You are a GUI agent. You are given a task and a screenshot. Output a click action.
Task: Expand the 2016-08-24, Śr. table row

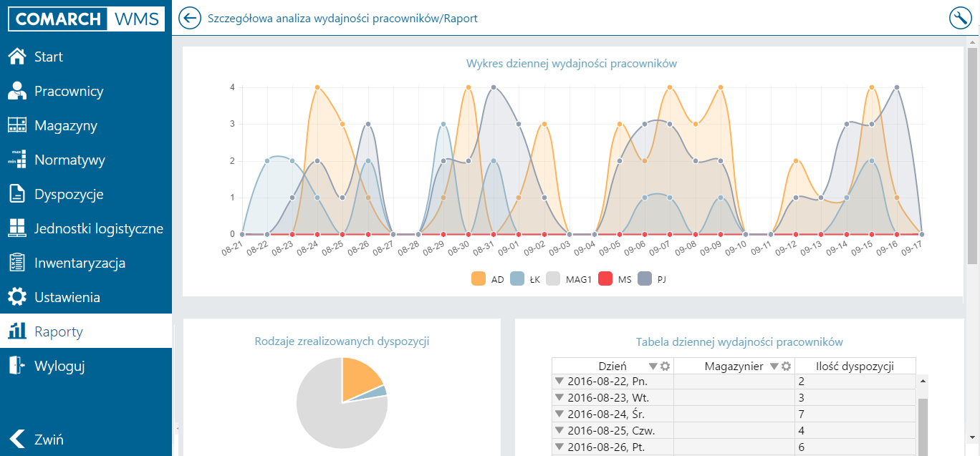click(x=559, y=414)
